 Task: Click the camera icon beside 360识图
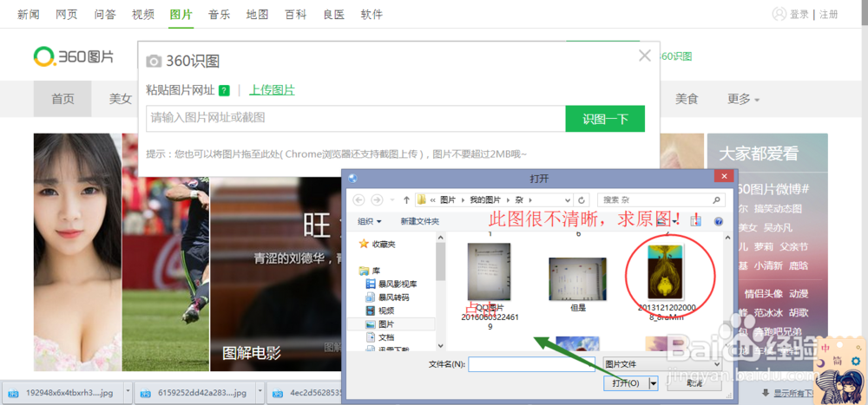[154, 62]
